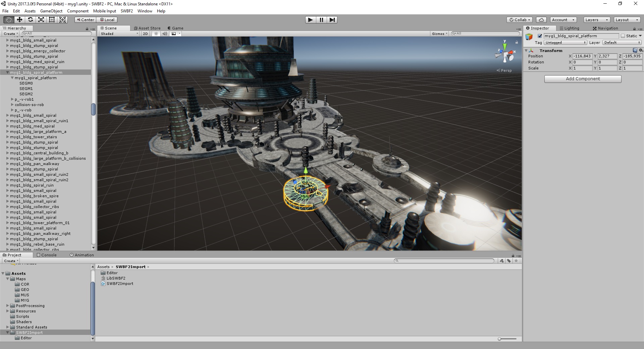The height and width of the screenshot is (349, 644).
Task: Open the Shaded draw mode dropdown
Action: [118, 34]
